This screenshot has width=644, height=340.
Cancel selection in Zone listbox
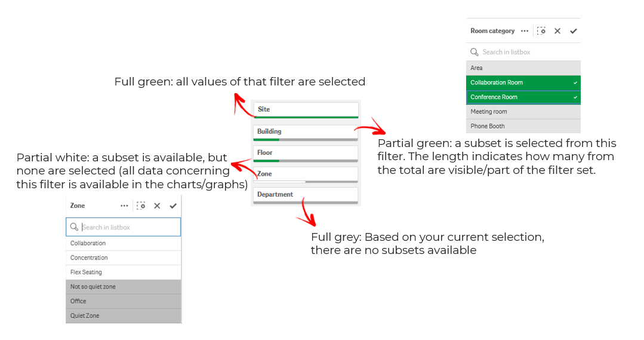tap(157, 206)
